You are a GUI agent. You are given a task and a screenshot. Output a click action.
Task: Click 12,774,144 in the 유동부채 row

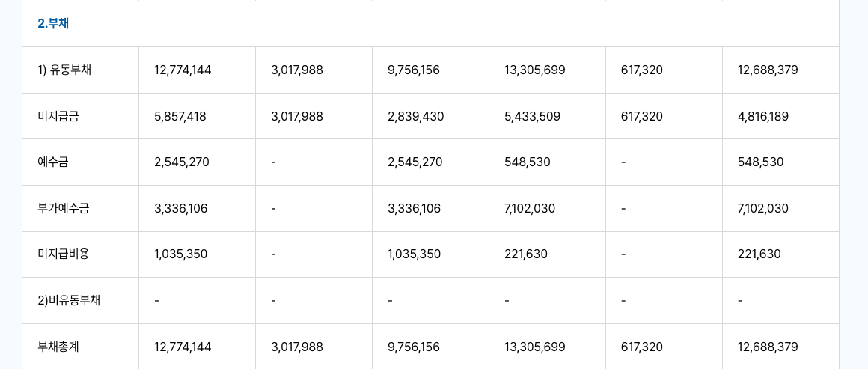[x=183, y=70]
